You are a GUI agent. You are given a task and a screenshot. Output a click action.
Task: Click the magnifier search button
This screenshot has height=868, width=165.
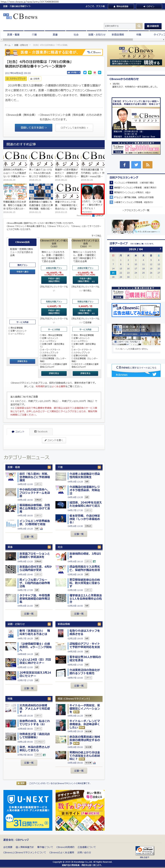(139, 26)
